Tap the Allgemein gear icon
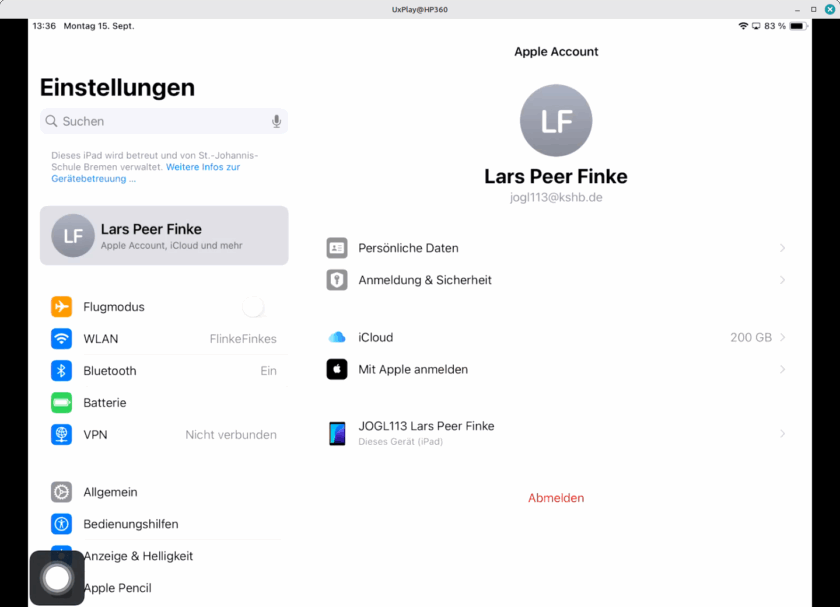The width and height of the screenshot is (840, 607). 62,492
